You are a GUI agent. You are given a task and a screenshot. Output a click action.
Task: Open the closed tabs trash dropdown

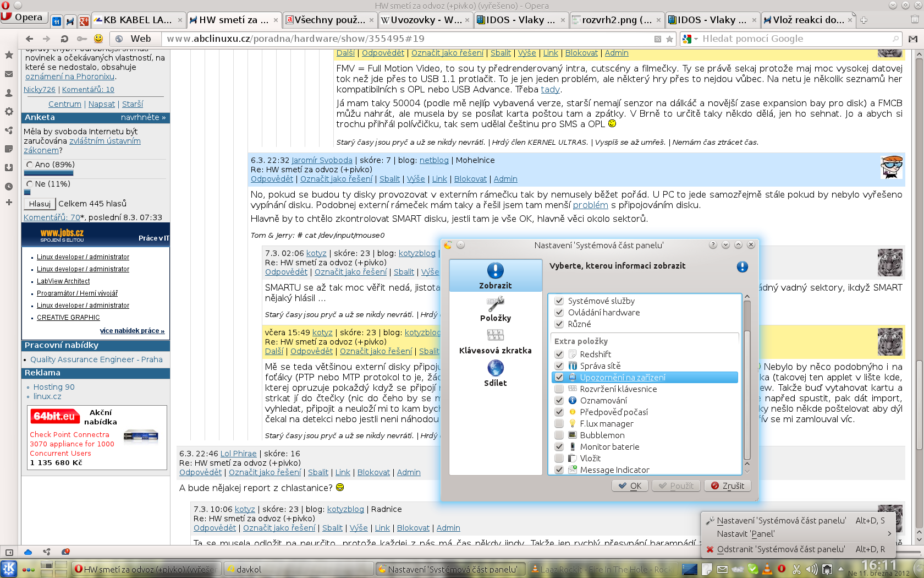pyautogui.click(x=915, y=20)
